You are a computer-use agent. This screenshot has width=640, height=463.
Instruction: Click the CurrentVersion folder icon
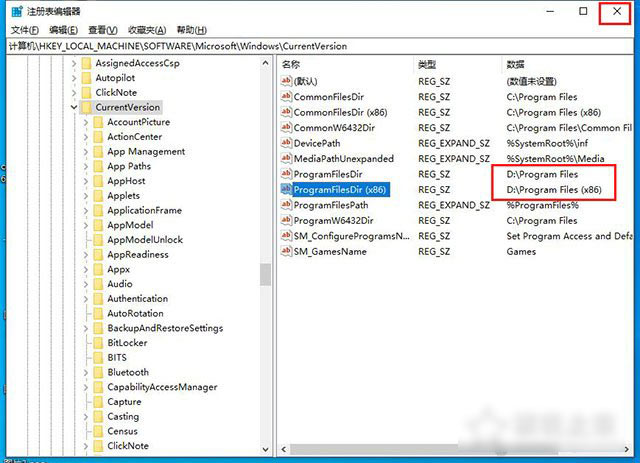pos(87,107)
